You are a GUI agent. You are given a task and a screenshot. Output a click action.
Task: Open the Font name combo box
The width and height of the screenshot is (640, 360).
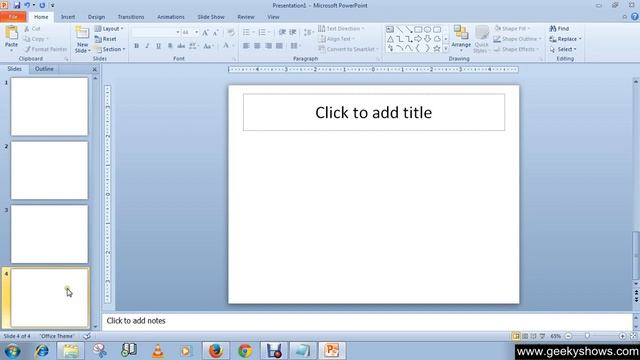click(x=156, y=32)
